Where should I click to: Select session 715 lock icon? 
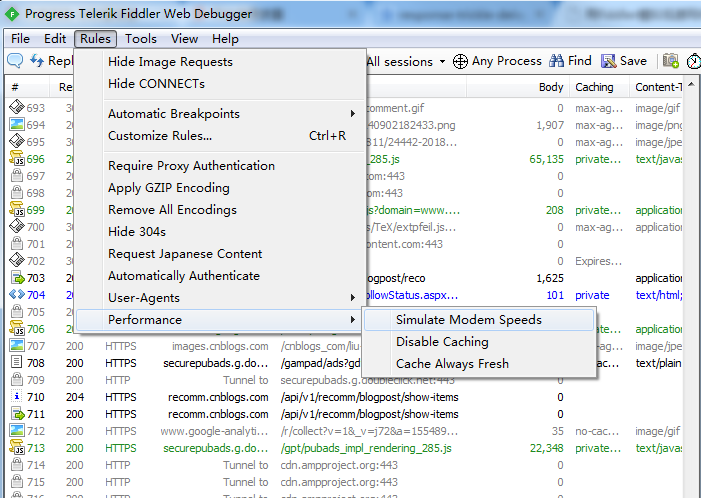(17, 481)
